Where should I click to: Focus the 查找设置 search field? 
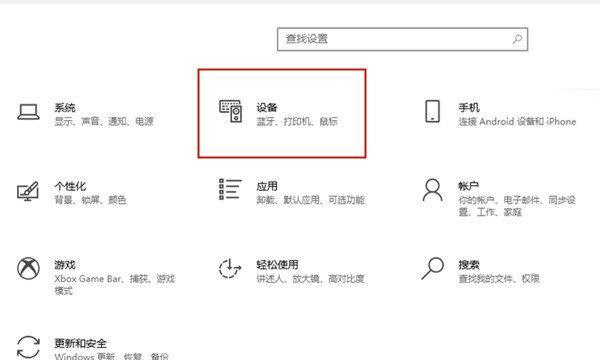click(403, 39)
